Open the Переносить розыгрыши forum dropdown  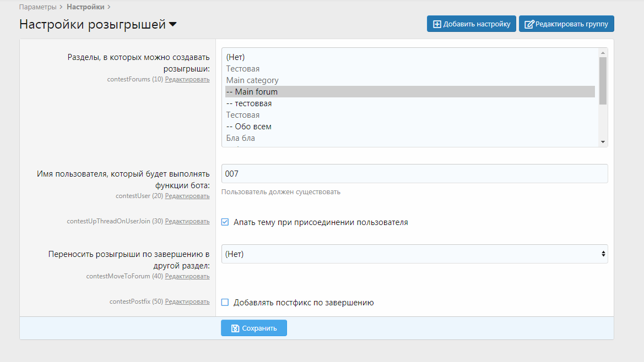[414, 254]
